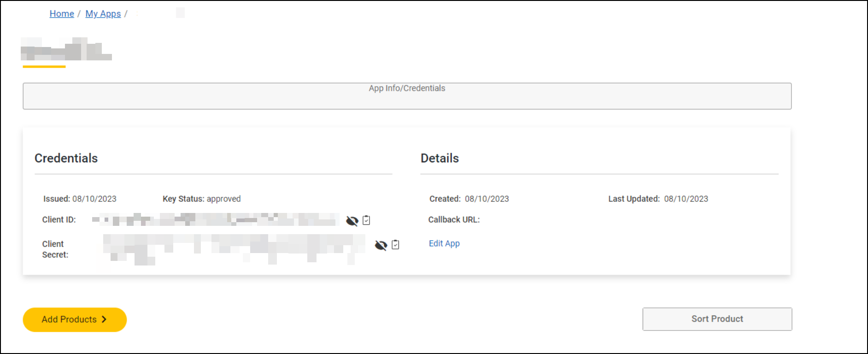Toggle Client Secret visibility eye icon

coord(381,245)
